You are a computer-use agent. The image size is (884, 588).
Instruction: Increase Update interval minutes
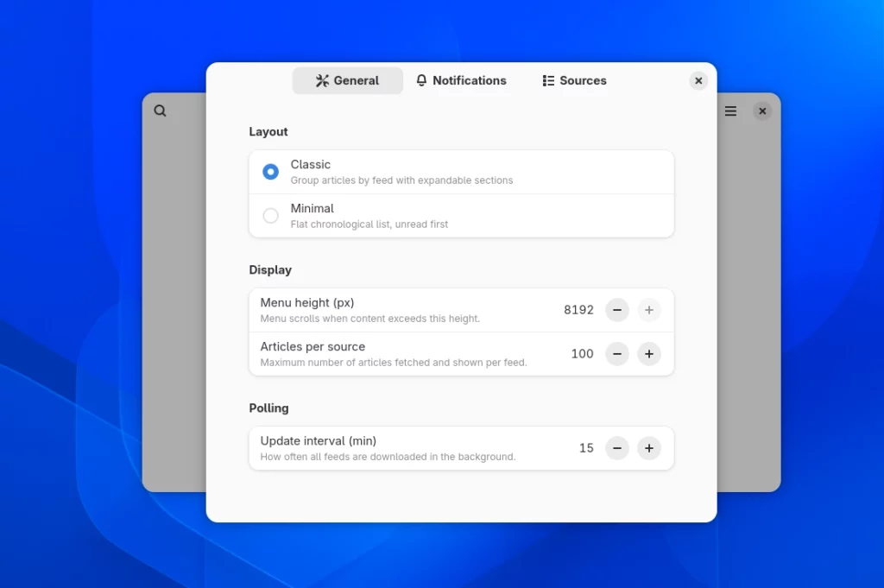(x=649, y=448)
